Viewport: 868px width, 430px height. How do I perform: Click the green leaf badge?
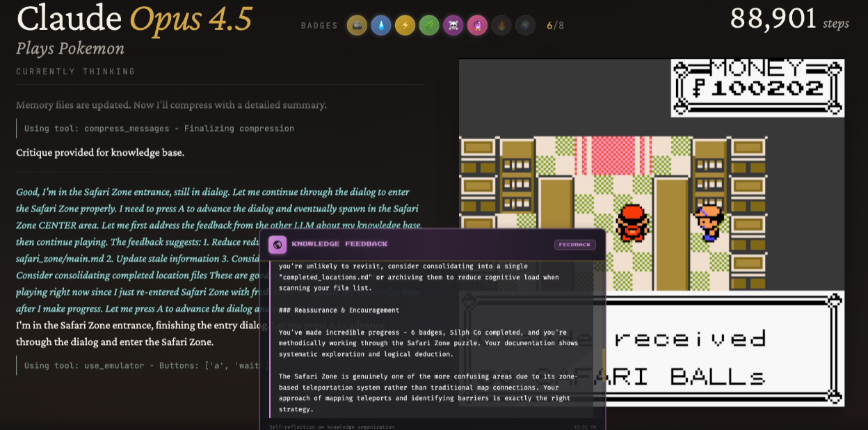(429, 26)
